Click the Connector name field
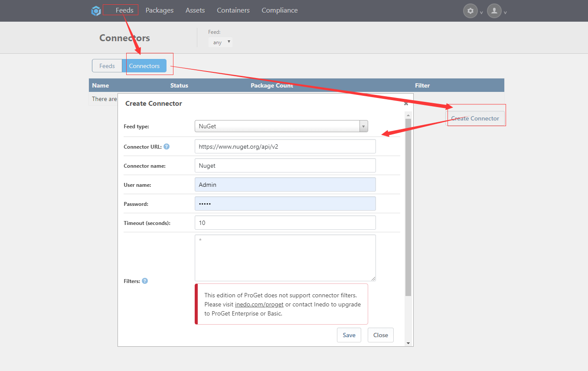This screenshot has height=371, width=588. pyautogui.click(x=285, y=166)
